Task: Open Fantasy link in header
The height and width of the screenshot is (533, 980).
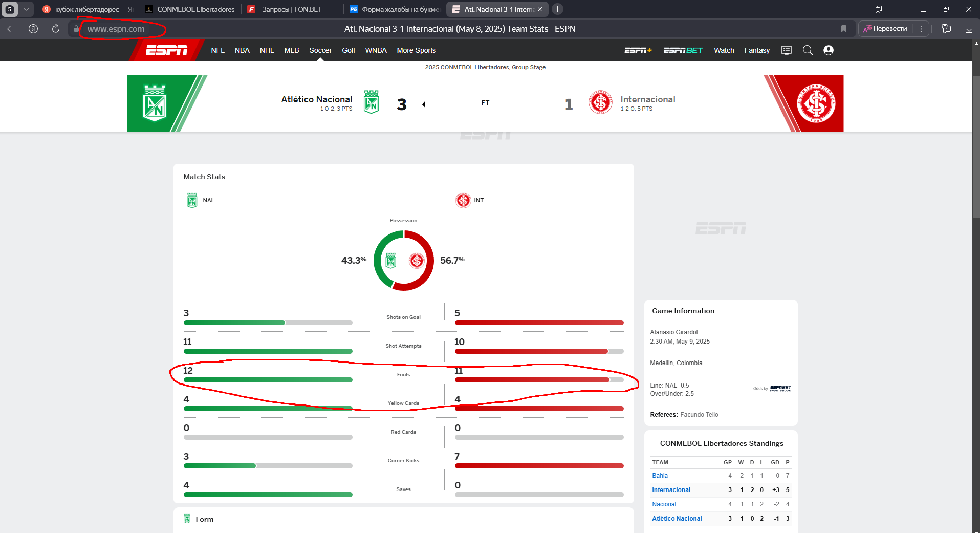Action: (x=757, y=50)
